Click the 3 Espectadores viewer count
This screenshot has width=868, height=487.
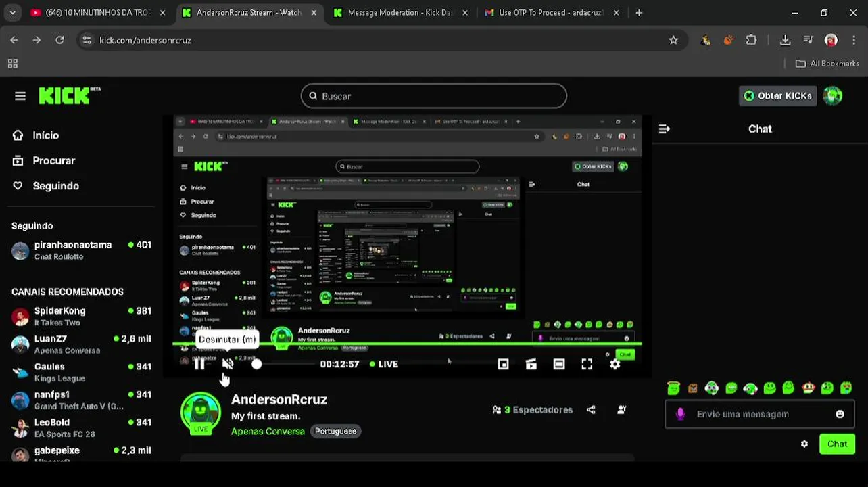point(533,410)
